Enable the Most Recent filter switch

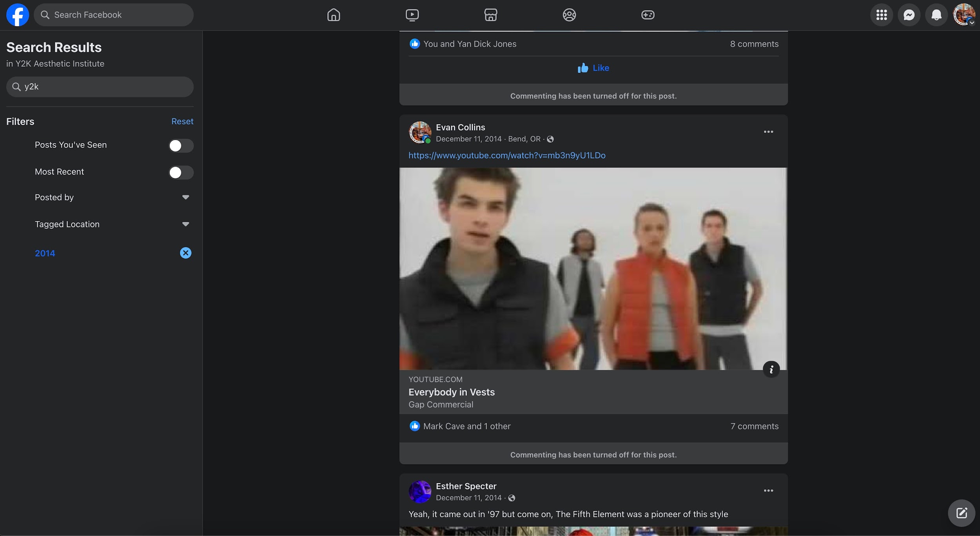tap(181, 172)
